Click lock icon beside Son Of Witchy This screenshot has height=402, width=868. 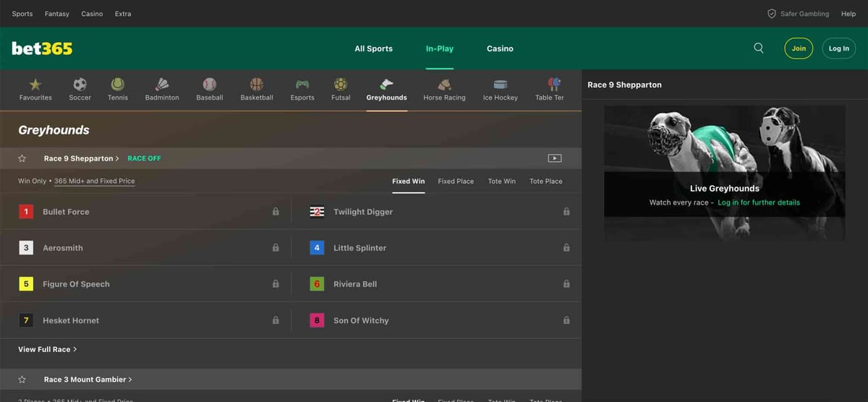(566, 320)
